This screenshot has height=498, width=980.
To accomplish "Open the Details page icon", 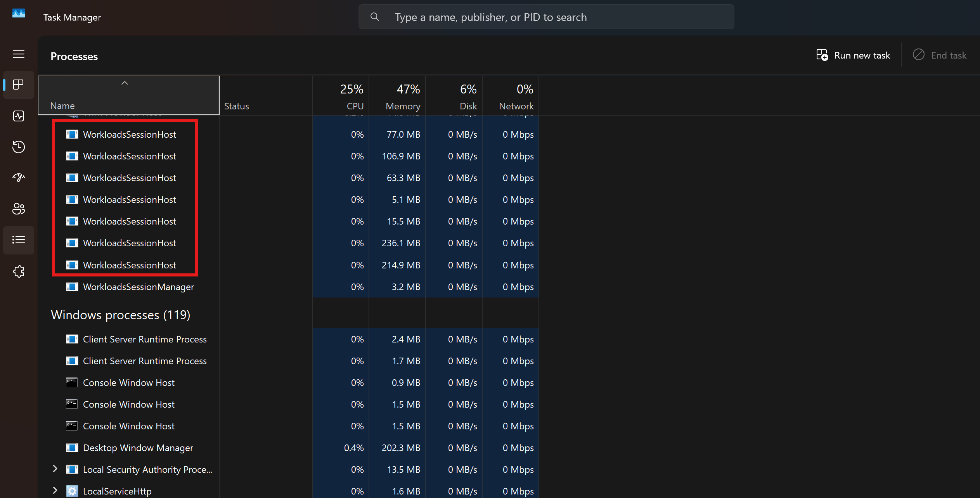I will pyautogui.click(x=19, y=240).
